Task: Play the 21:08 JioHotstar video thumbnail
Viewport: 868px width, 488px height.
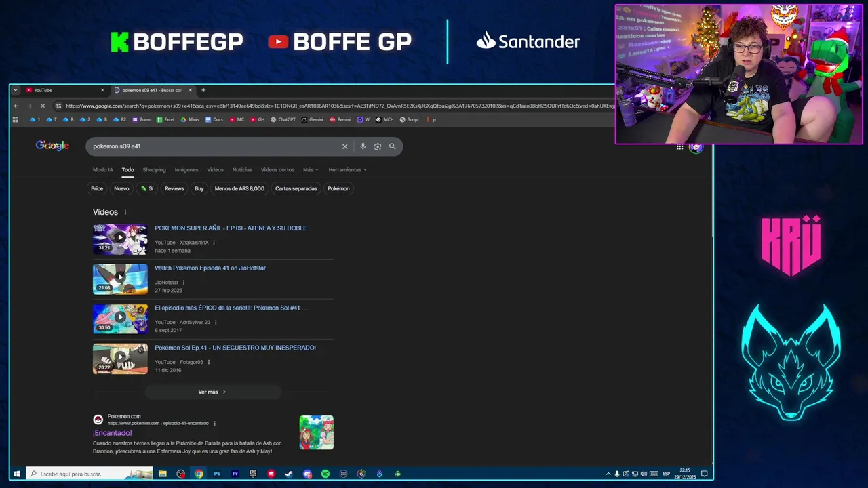Action: click(x=120, y=279)
